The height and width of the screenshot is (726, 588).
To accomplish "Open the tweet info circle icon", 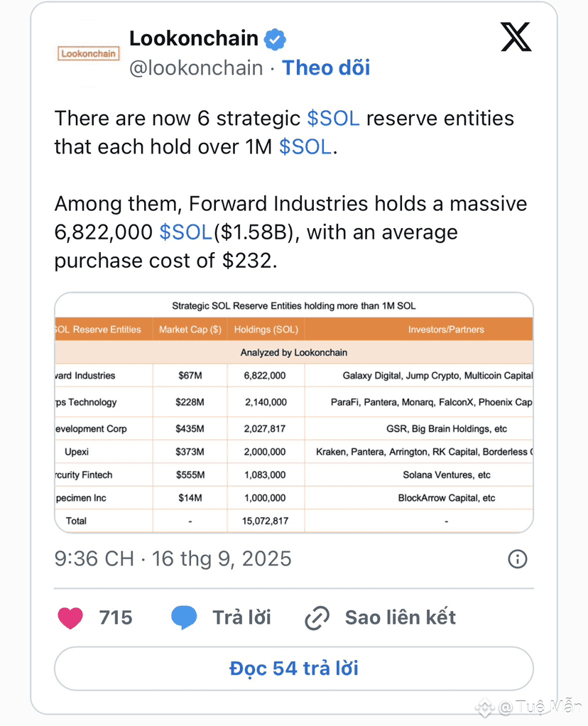I will 517,559.
